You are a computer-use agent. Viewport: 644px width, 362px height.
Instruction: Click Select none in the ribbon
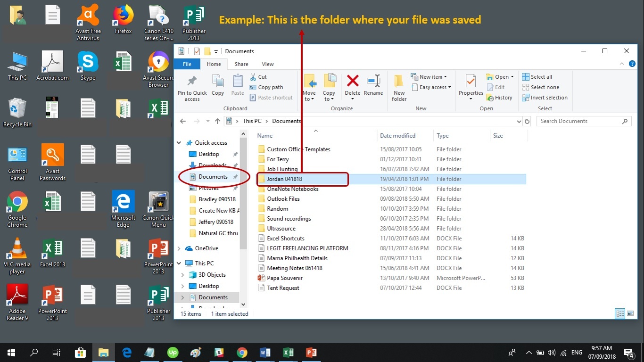coord(541,87)
